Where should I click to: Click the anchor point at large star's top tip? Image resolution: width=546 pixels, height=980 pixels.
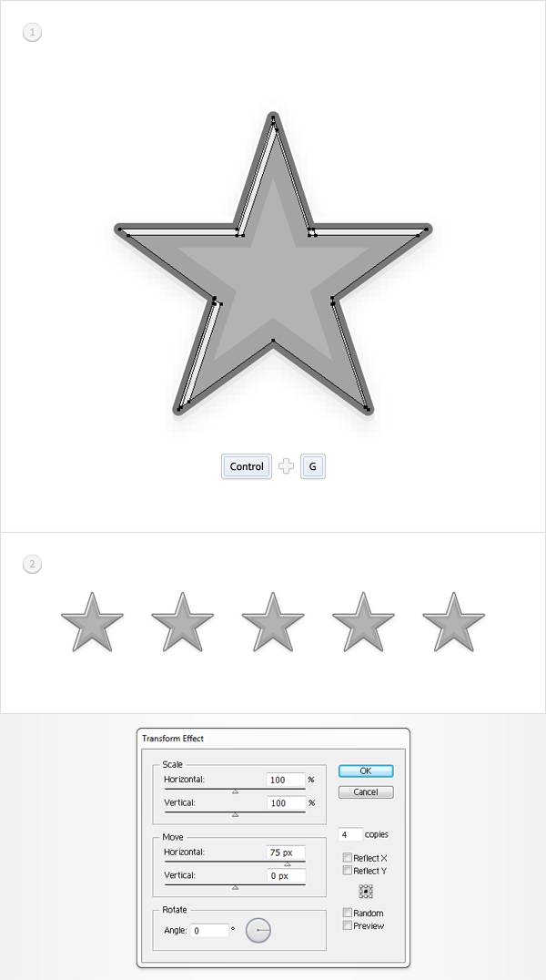tap(273, 117)
